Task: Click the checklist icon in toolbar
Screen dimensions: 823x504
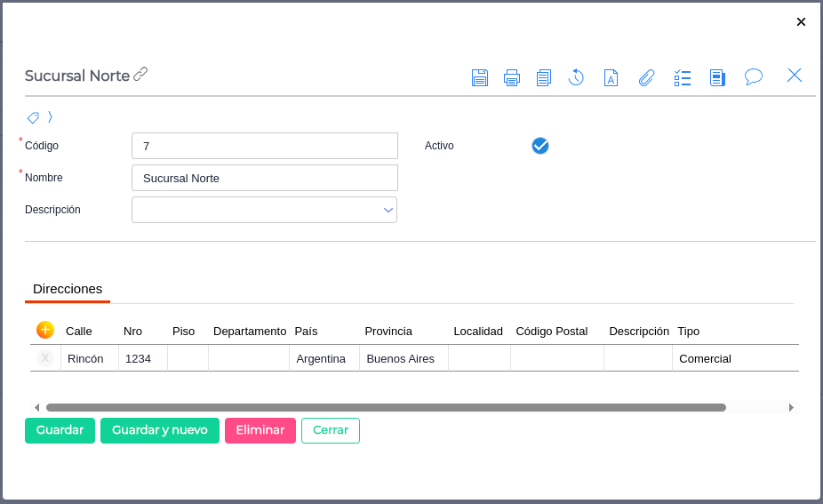Action: pyautogui.click(x=683, y=77)
